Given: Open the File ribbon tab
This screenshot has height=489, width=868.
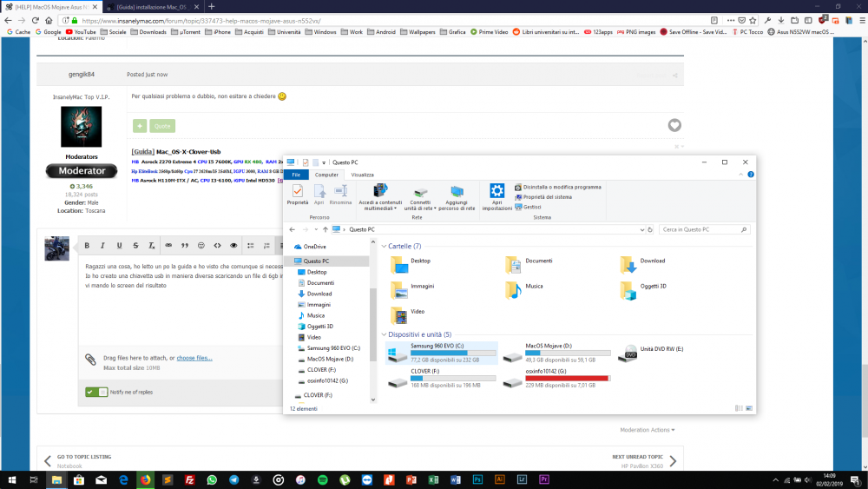Looking at the screenshot, I should (x=296, y=175).
